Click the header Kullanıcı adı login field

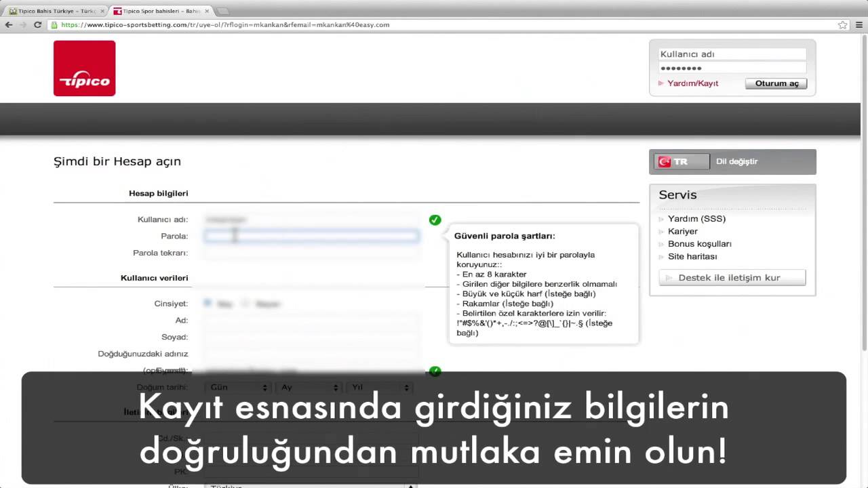click(x=732, y=54)
